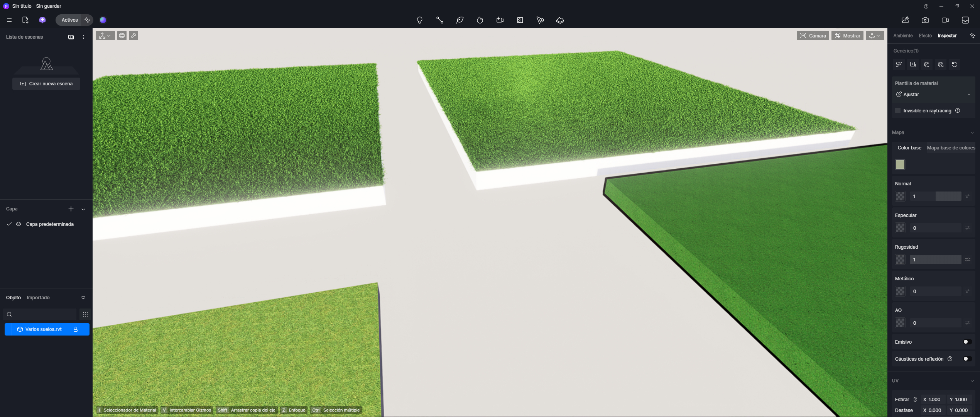The height and width of the screenshot is (417, 980).
Task: Click the Cámara button
Action: pos(813,36)
